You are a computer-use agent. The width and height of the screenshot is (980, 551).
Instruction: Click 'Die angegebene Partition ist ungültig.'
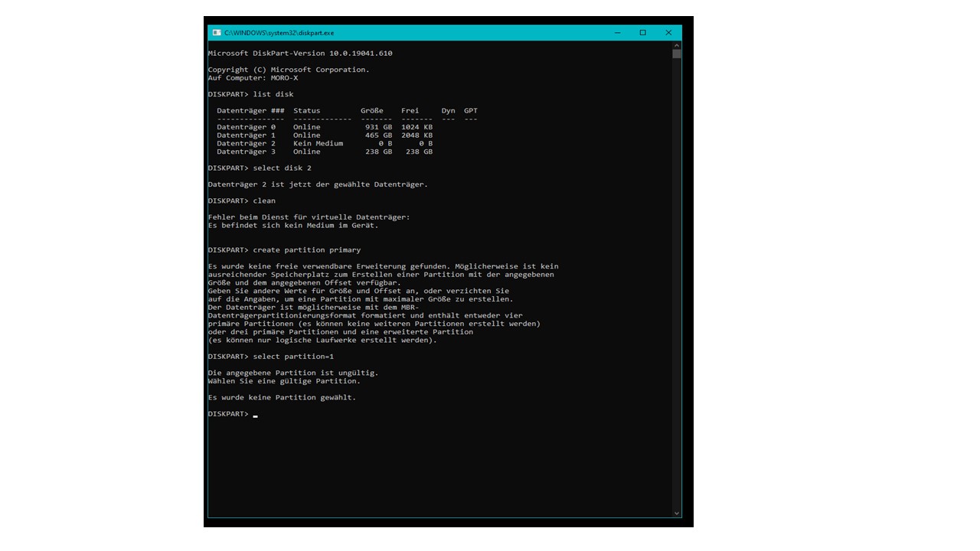coord(293,373)
